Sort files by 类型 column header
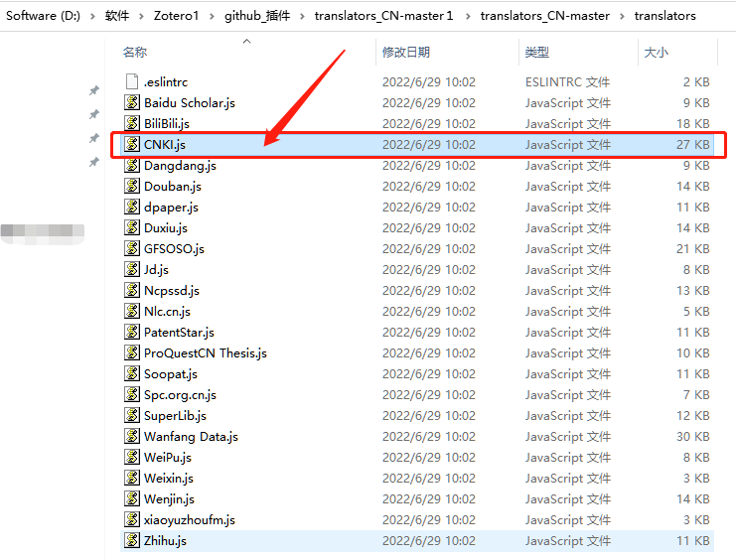 (x=537, y=52)
